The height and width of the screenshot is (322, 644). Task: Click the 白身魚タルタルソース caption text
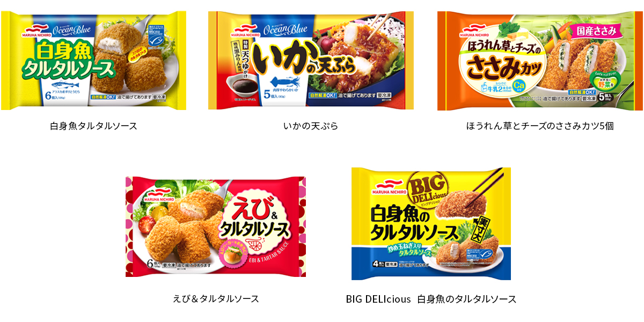click(x=93, y=127)
